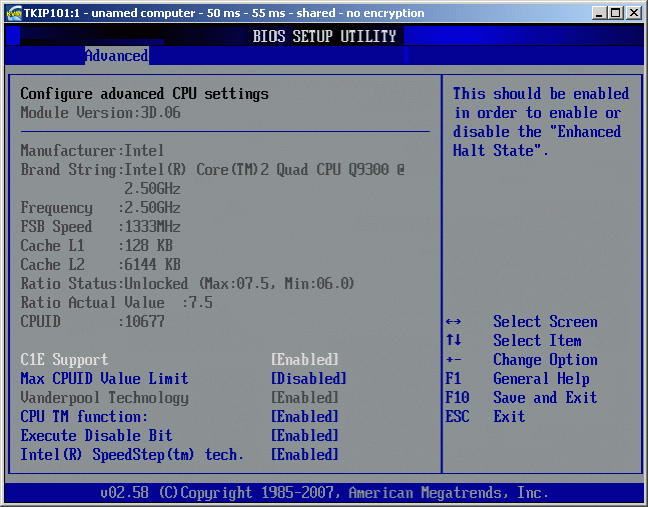The height and width of the screenshot is (507, 648).
Task: Click the General Help text
Action: [541, 378]
